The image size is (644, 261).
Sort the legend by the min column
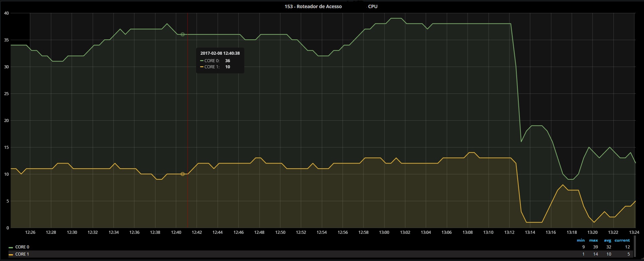581,240
